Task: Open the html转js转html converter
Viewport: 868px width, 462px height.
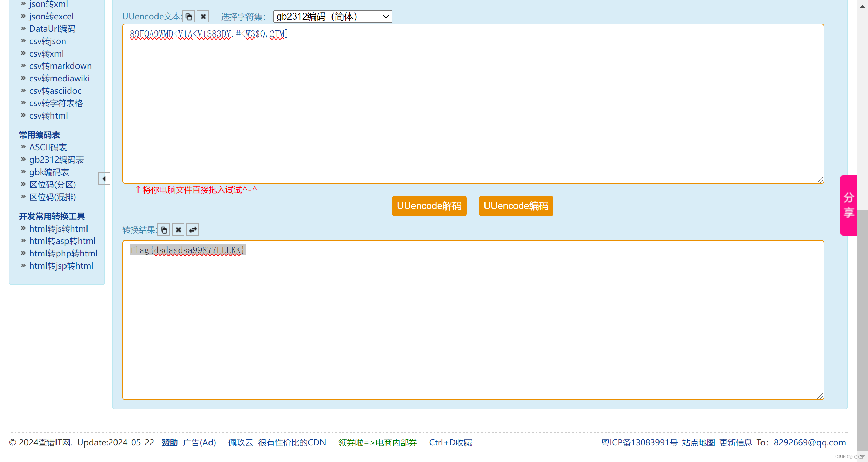Action: (59, 228)
